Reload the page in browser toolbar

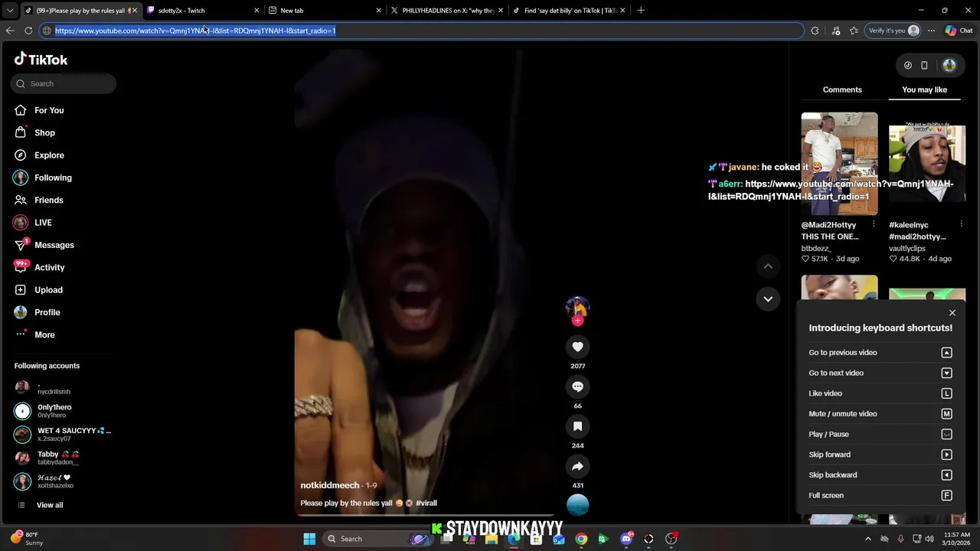pos(28,31)
